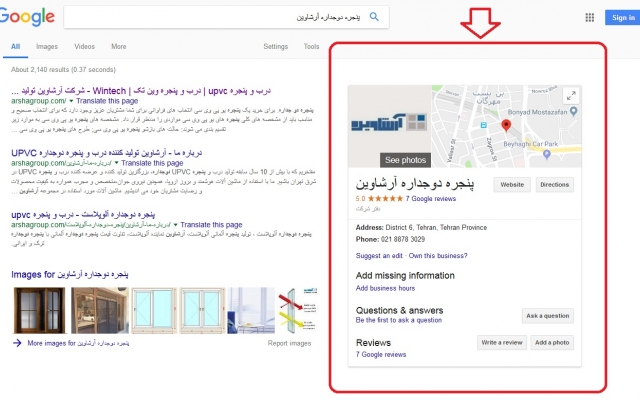Open the Google apps grid icon
640x400 pixels.
click(589, 18)
